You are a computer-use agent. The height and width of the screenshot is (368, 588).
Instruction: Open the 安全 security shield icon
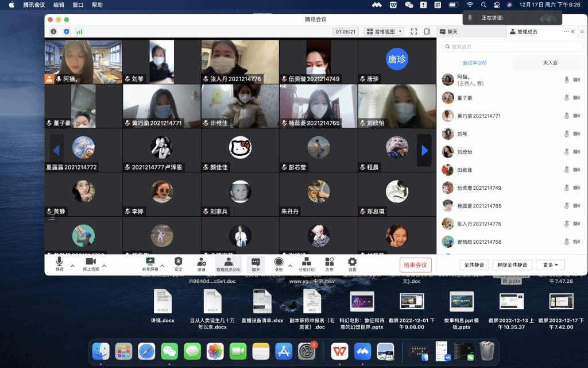coord(179,262)
